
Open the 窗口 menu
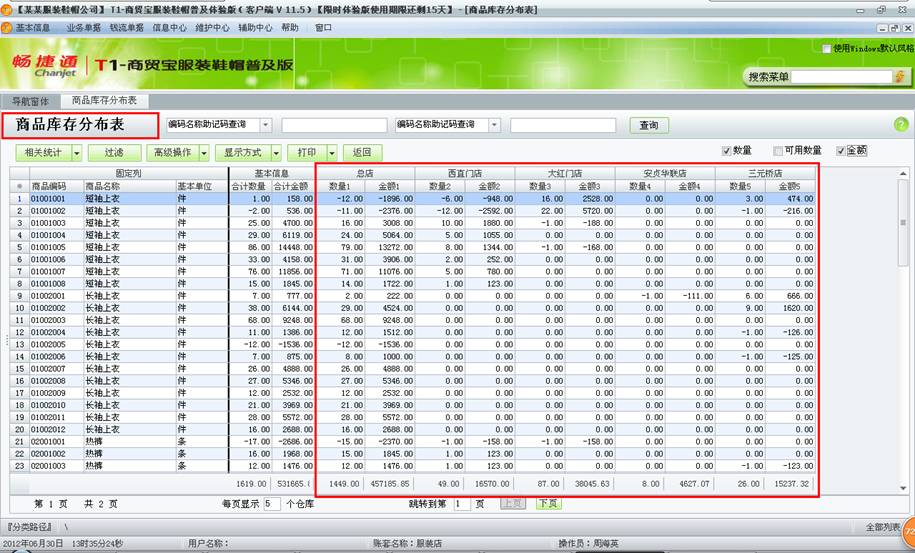323,27
